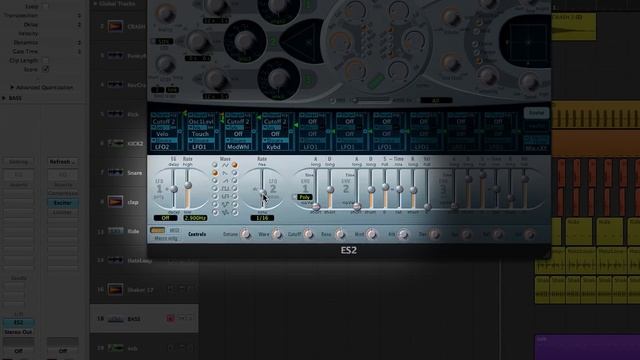Click the LFO 2 Rate slider handle
Viewport: 640px width, 360px height.
(262, 192)
